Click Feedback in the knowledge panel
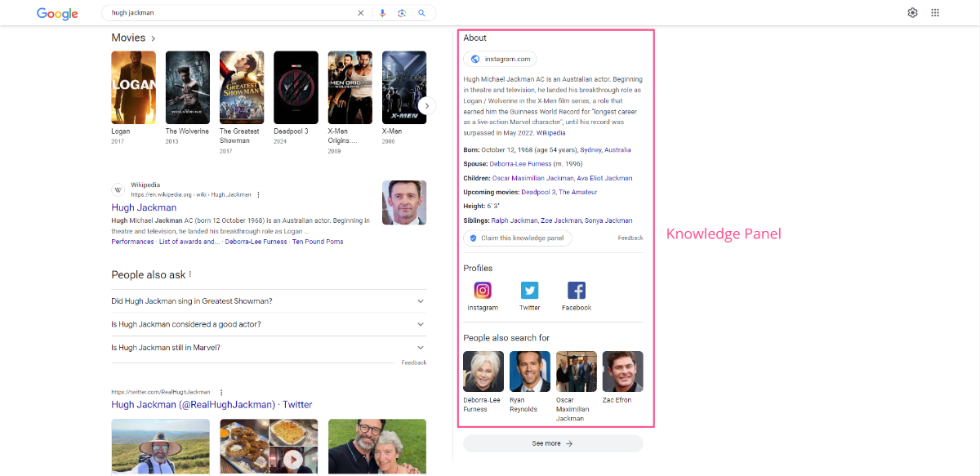The height and width of the screenshot is (476, 980). (x=630, y=238)
